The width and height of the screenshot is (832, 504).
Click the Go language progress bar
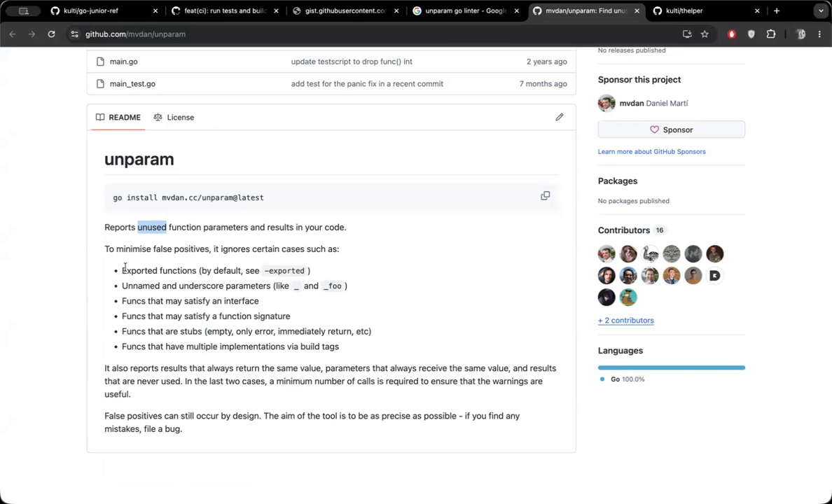pyautogui.click(x=671, y=367)
